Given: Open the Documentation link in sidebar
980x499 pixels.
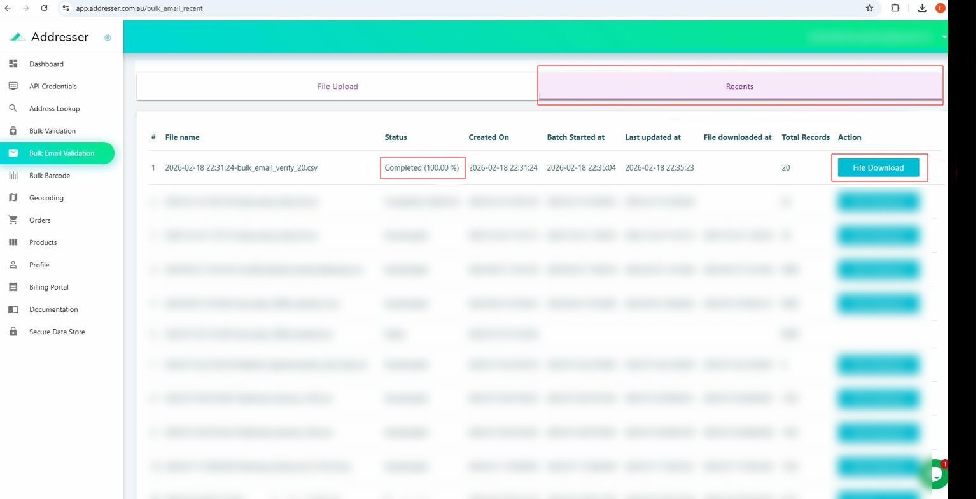Looking at the screenshot, I should 53,309.
